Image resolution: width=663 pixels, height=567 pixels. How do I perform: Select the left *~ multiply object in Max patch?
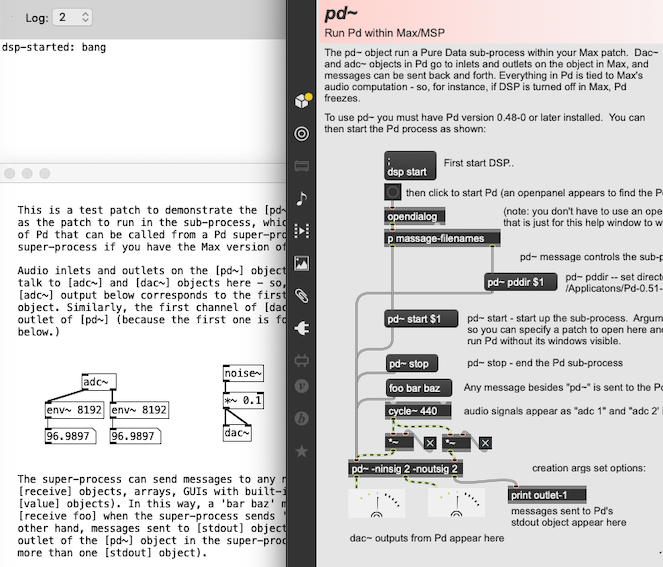[400, 442]
